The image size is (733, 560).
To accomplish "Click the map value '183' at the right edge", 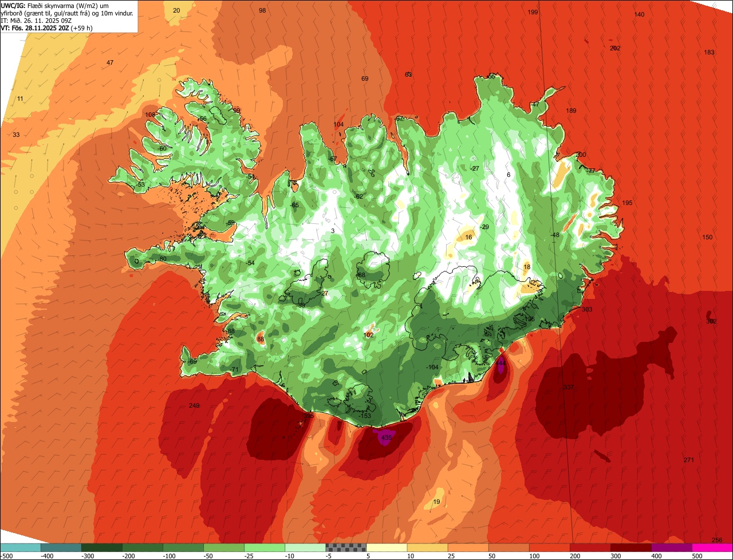I will click(709, 52).
